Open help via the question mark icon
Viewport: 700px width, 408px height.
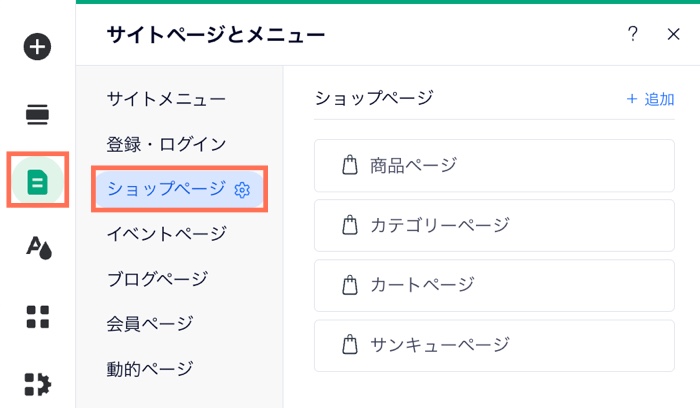pyautogui.click(x=632, y=34)
